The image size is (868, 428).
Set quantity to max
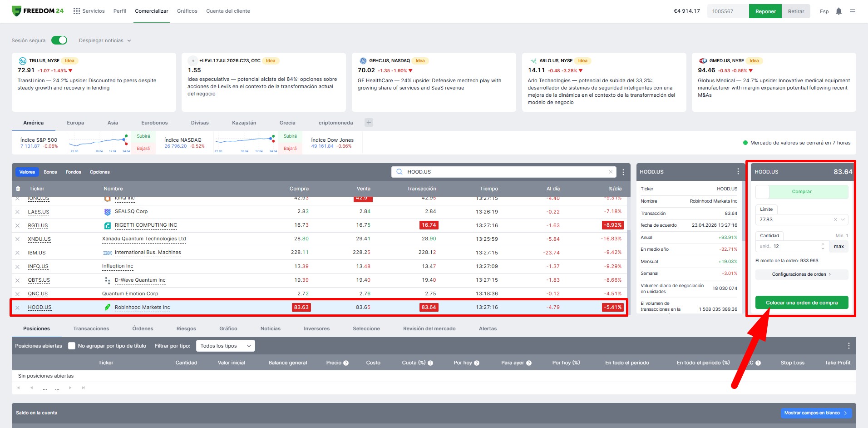[x=838, y=246]
